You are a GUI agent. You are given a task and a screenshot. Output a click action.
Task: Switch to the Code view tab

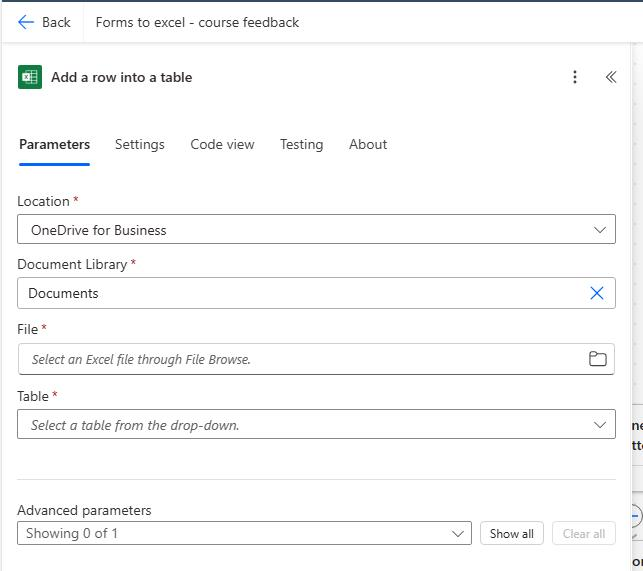[222, 144]
